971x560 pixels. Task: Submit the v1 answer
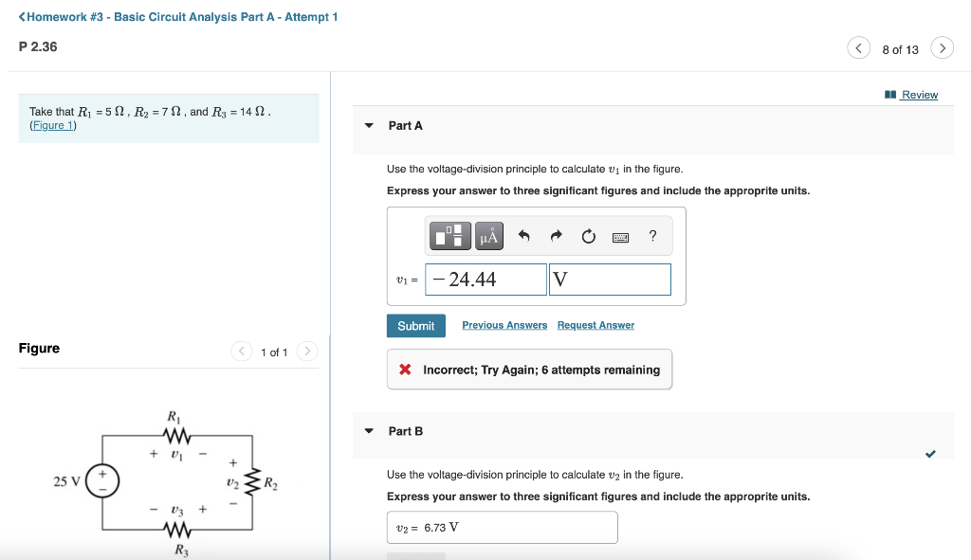click(416, 326)
